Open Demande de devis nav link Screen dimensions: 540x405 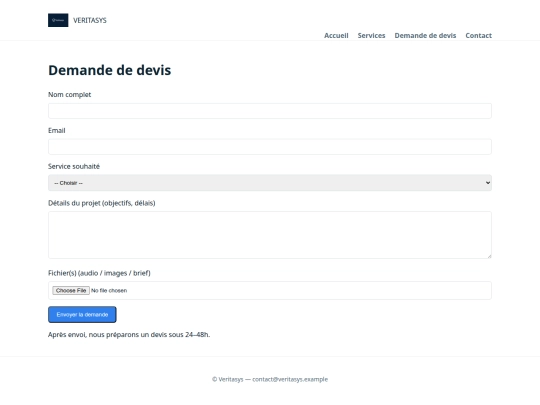425,35
